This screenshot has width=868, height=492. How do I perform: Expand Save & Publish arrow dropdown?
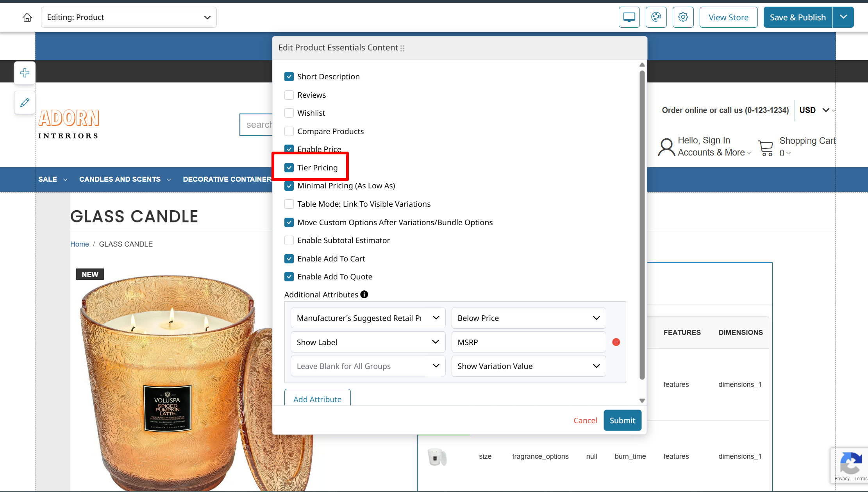tap(843, 17)
